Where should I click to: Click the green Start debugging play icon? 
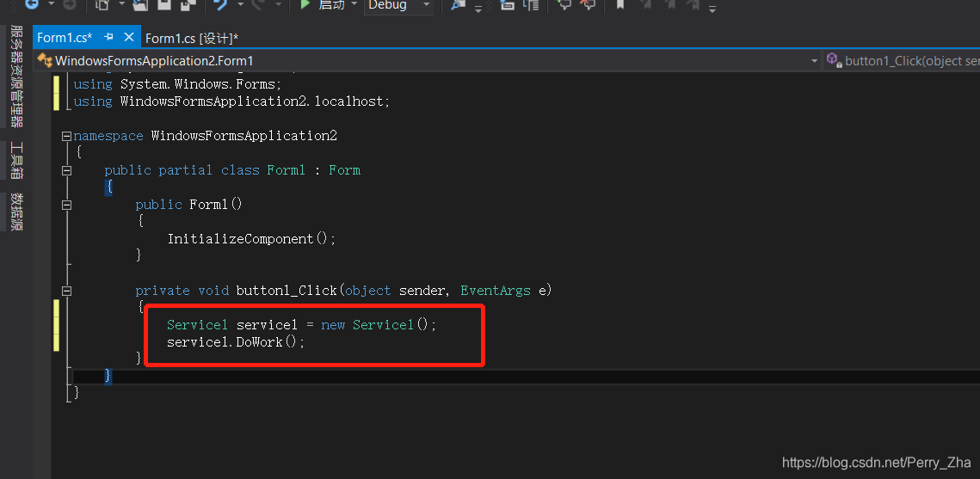pos(305,4)
